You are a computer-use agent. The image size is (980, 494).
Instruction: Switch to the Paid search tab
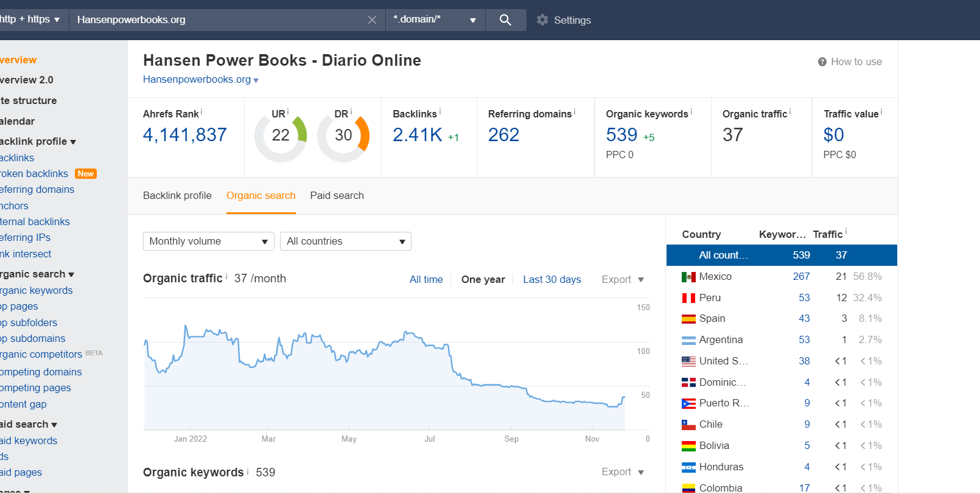click(337, 195)
